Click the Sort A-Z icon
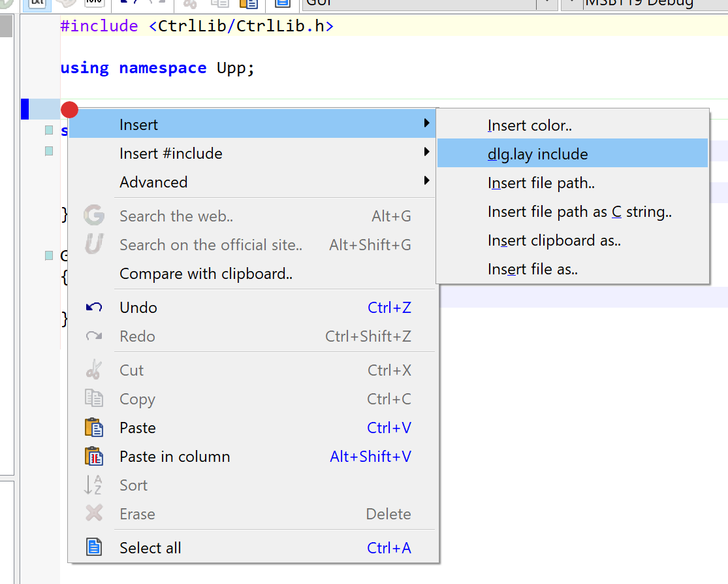 [x=94, y=485]
